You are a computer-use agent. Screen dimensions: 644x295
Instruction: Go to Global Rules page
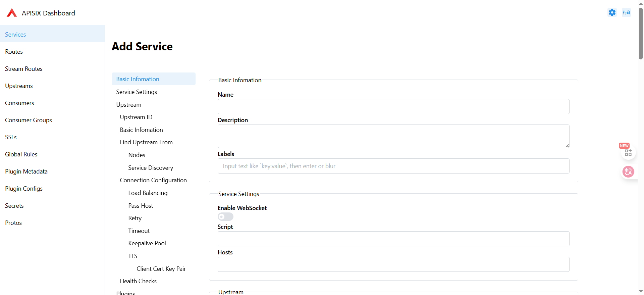[52, 154]
